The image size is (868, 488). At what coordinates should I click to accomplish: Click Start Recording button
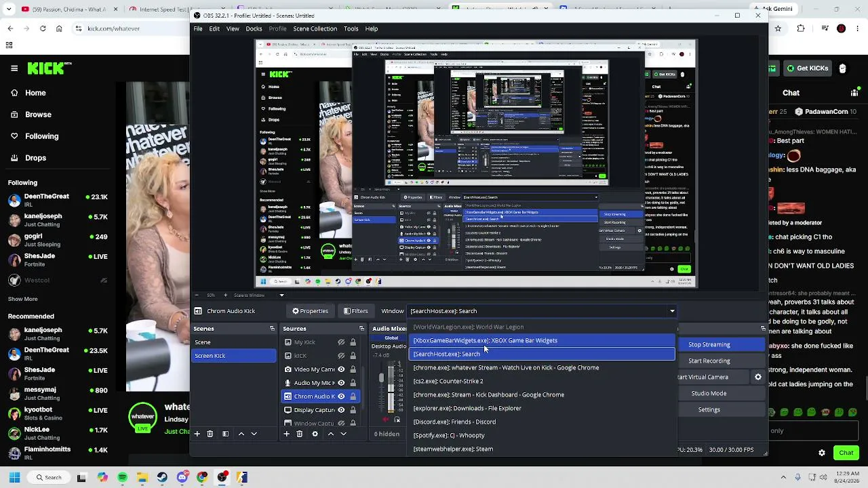pos(720,361)
